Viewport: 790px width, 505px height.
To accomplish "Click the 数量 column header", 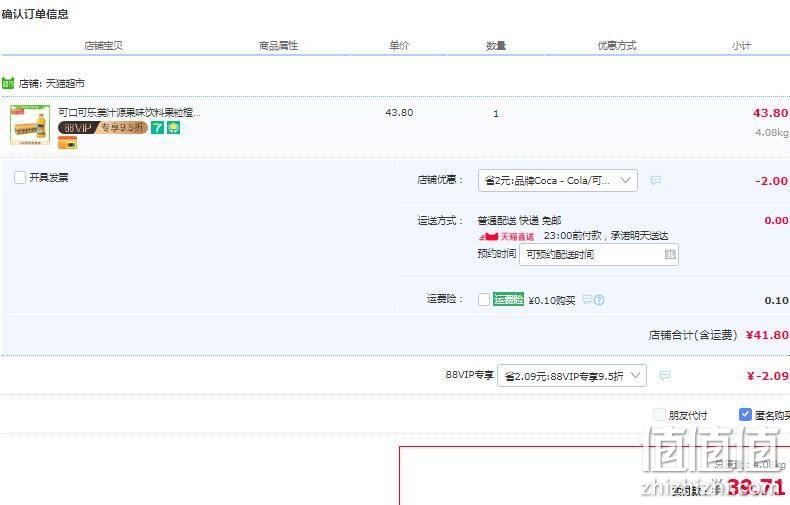I will tap(496, 46).
